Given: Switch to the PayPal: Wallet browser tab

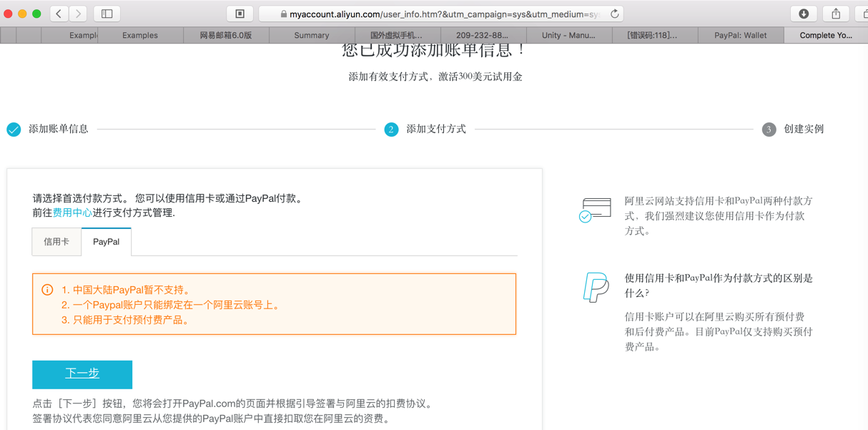Looking at the screenshot, I should [740, 35].
